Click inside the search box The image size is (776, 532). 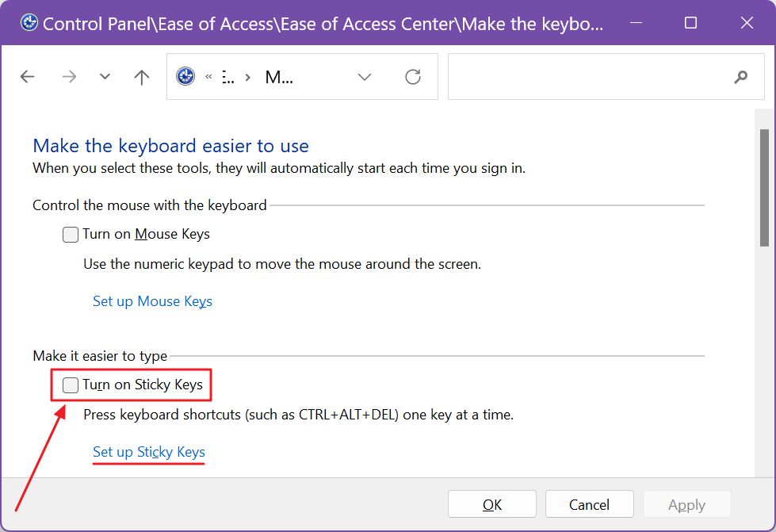point(587,76)
